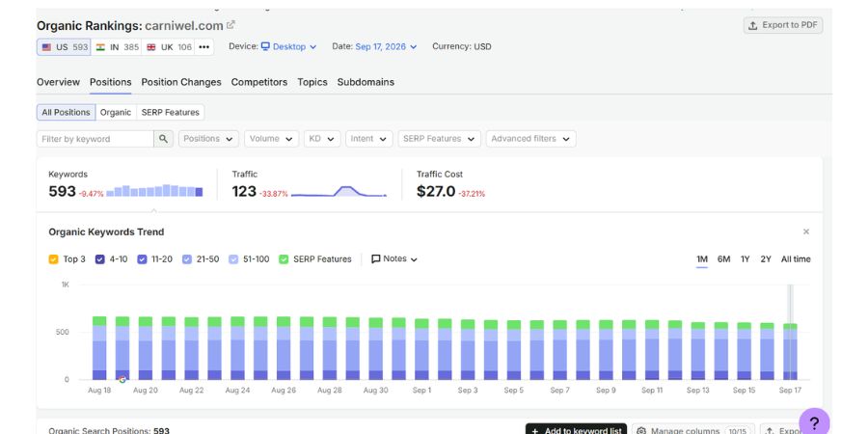The image size is (868, 434).
Task: Set chart range to 6M
Action: coord(723,259)
